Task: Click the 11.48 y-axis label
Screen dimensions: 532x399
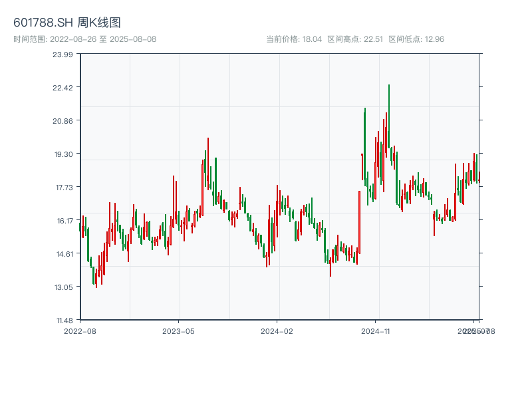Action: tap(65, 321)
